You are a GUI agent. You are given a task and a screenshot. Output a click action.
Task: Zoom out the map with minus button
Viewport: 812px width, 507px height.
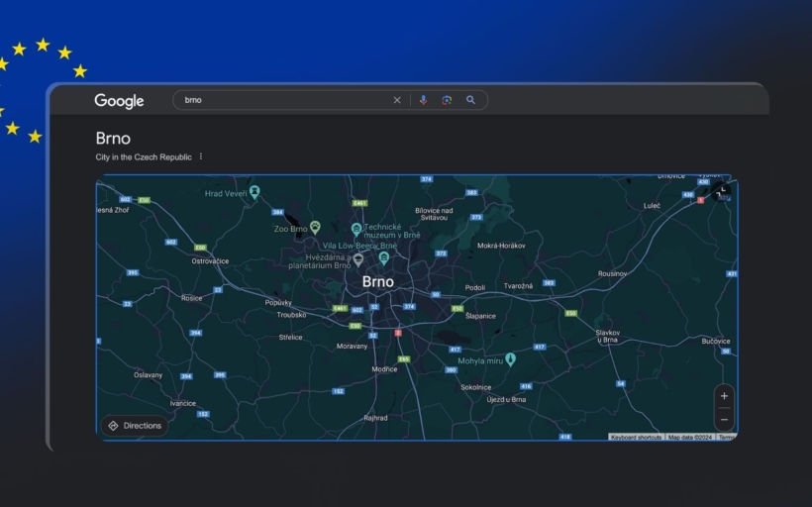[x=724, y=419]
